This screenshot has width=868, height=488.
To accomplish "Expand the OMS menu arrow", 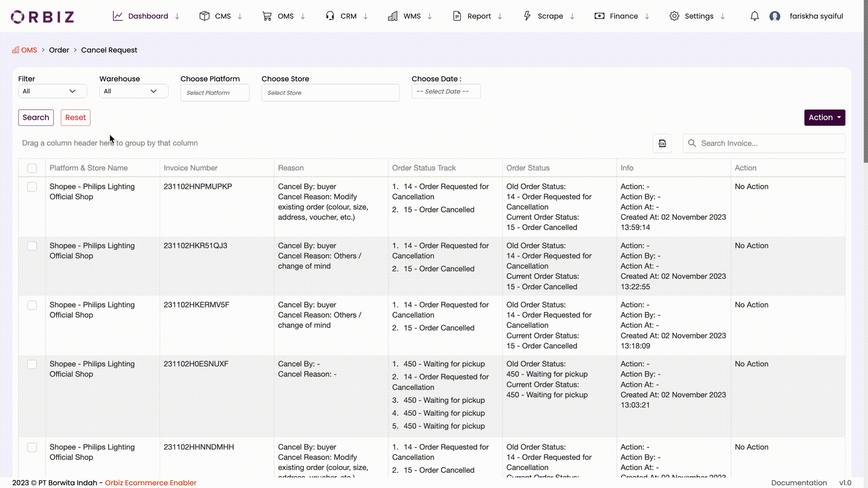I will pyautogui.click(x=303, y=16).
